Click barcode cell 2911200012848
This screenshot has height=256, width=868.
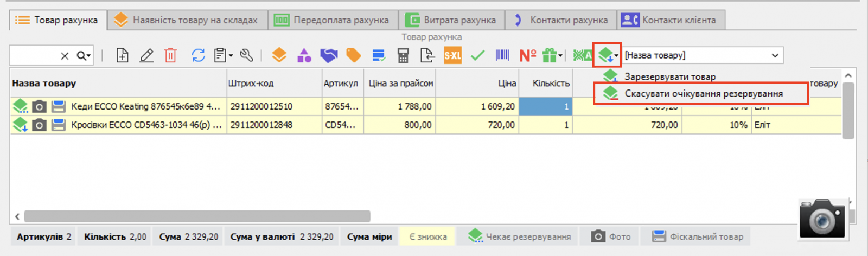[x=274, y=125]
